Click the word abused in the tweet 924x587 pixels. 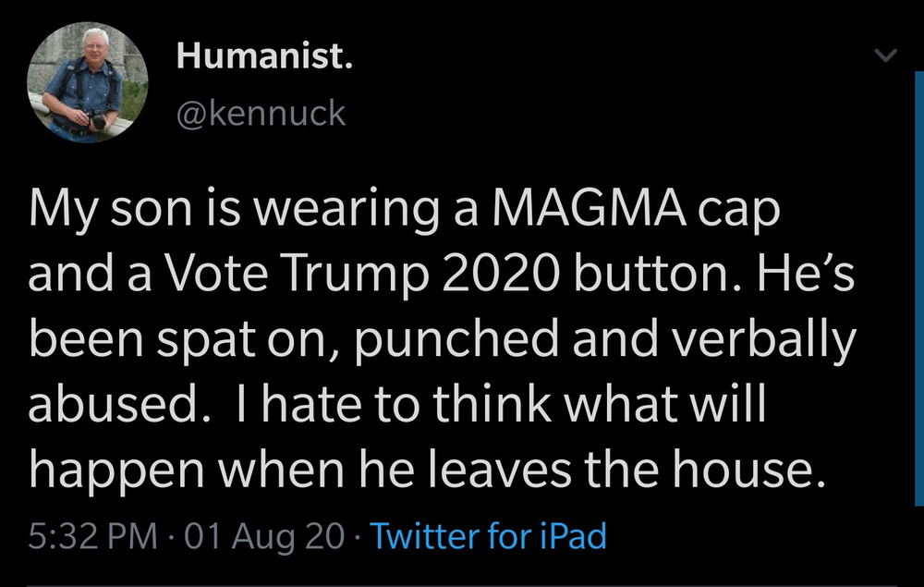[113, 404]
